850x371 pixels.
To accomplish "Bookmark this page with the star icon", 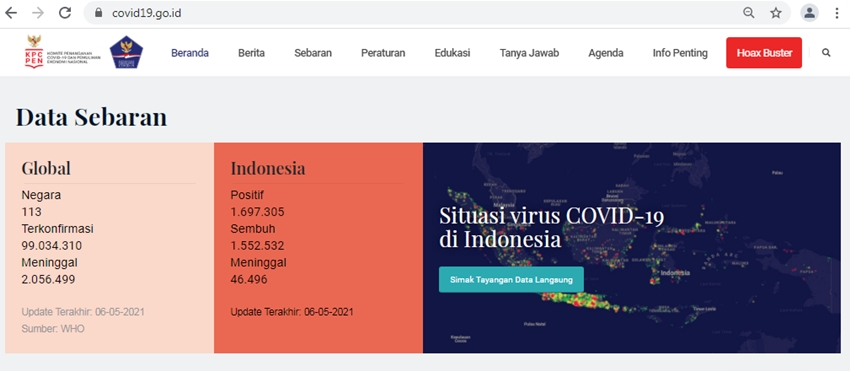I will pos(776,13).
